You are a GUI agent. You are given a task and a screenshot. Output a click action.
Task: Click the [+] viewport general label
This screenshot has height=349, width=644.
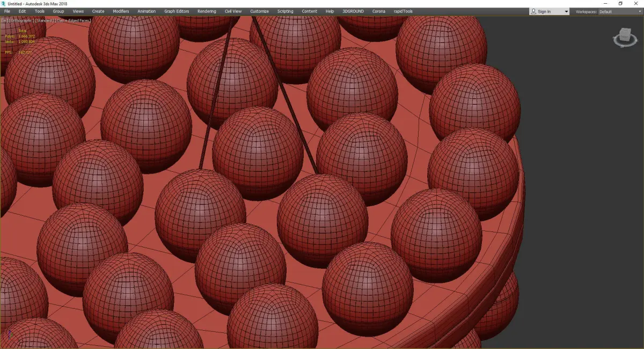tap(5, 20)
